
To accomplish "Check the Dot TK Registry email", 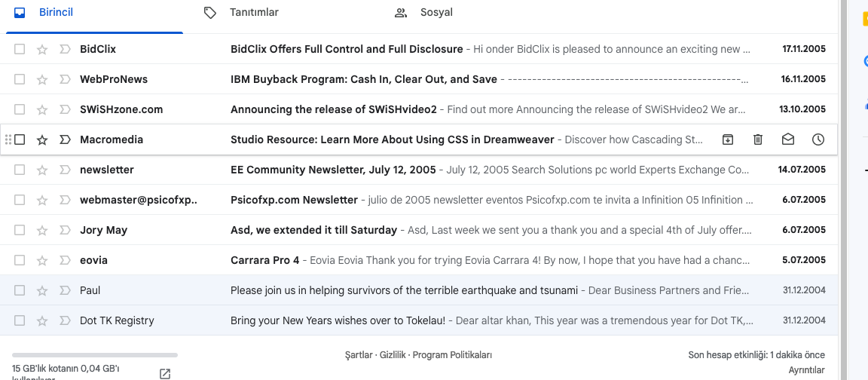I will click(20, 320).
